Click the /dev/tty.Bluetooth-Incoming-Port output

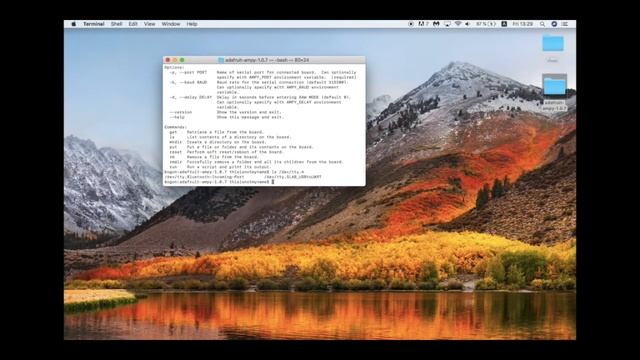click(x=204, y=177)
